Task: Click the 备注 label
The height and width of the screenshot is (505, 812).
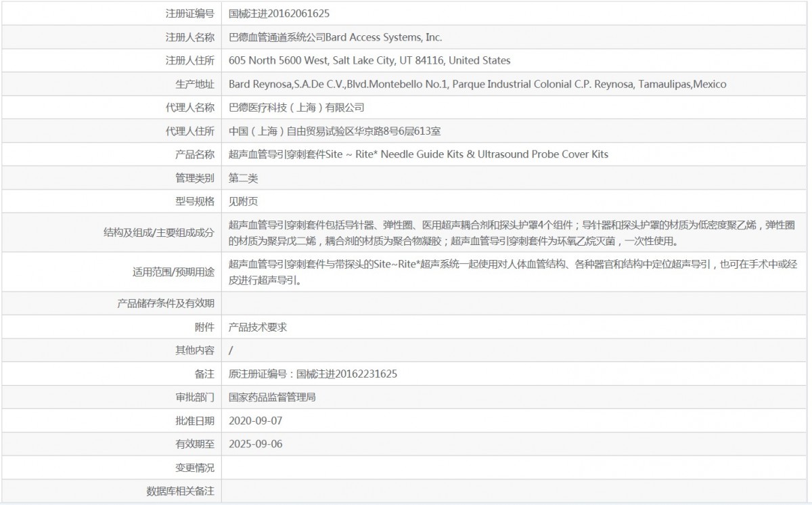Action: tap(204, 374)
